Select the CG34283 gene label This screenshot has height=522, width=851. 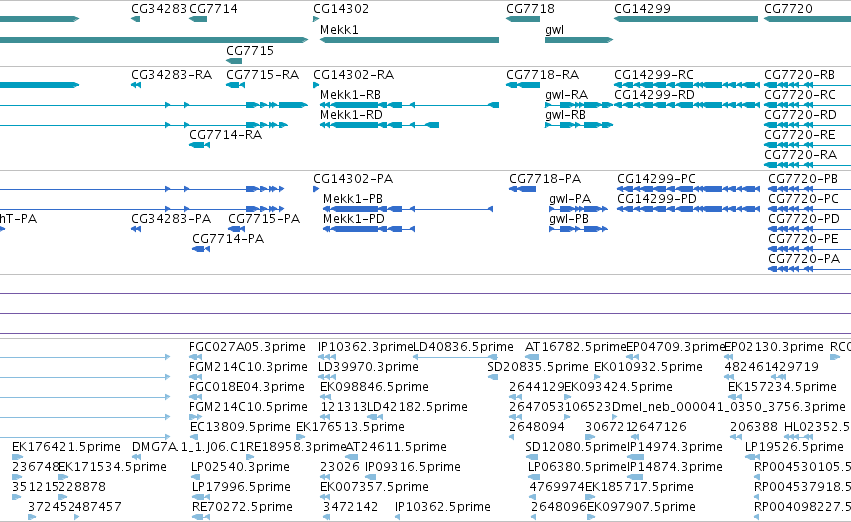[x=158, y=9]
